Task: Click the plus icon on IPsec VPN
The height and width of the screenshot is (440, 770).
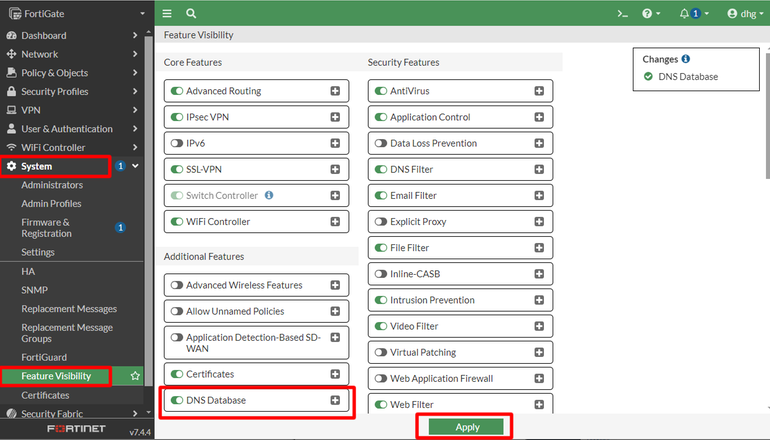Action: 335,117
